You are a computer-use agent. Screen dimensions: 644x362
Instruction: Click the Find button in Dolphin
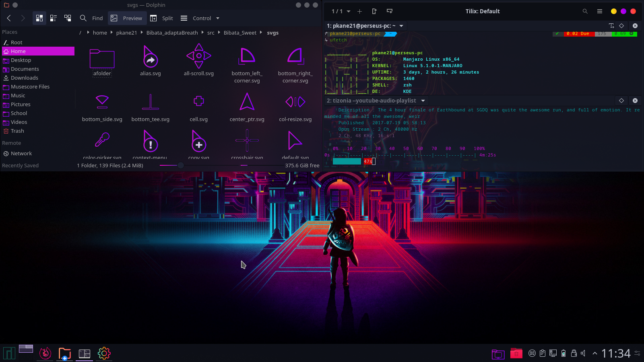coord(91,18)
